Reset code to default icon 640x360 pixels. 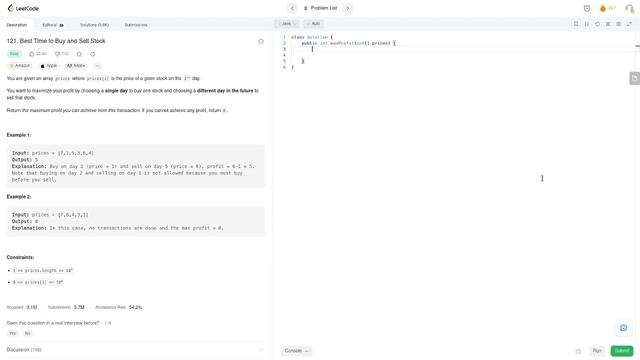pos(597,24)
